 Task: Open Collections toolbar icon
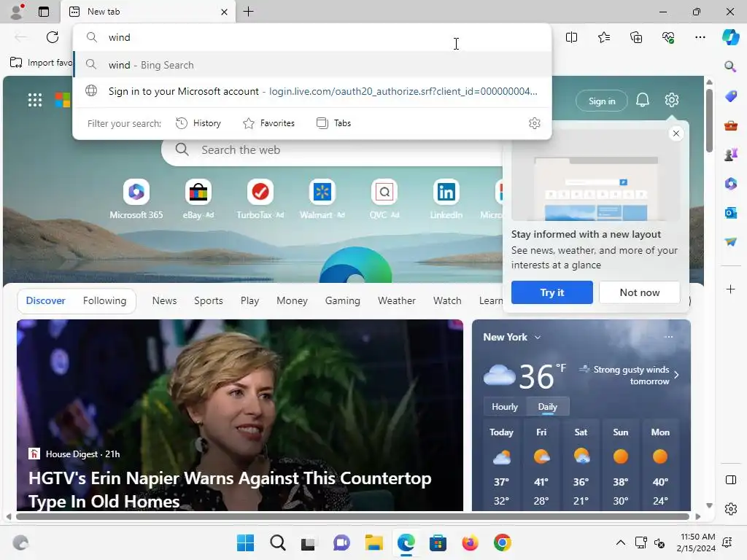pos(636,37)
